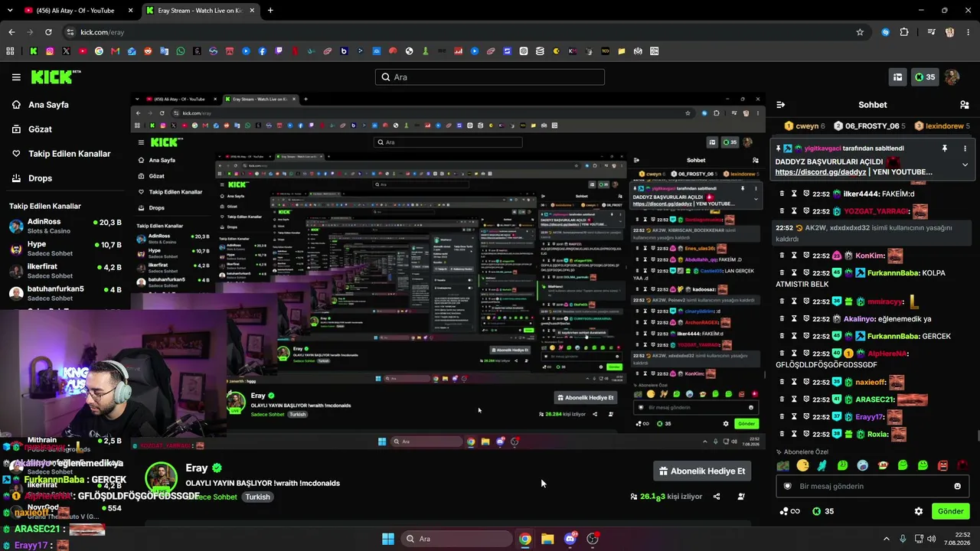Screen dimensions: 980x551
Task: Focus the Ara search box on Kick
Action: [x=490, y=77]
